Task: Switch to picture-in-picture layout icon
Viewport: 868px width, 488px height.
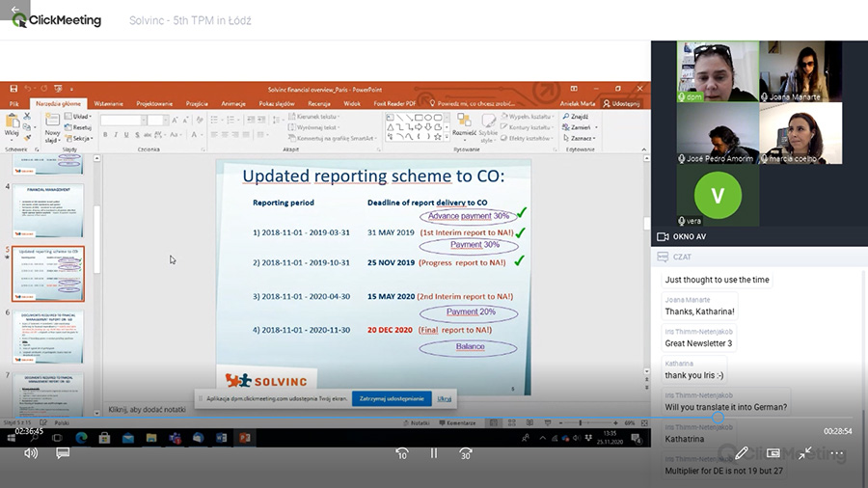Action: (x=773, y=453)
